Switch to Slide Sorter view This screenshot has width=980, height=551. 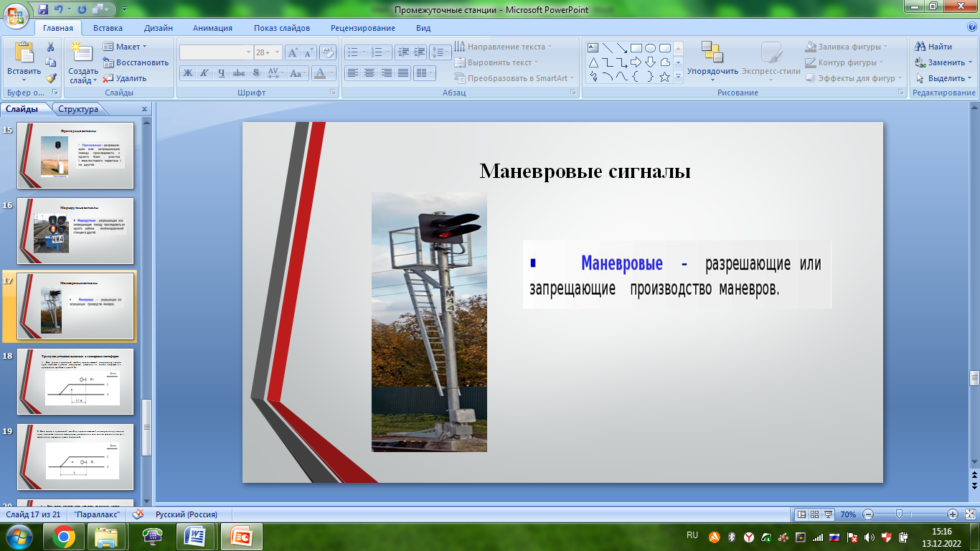pyautogui.click(x=816, y=514)
